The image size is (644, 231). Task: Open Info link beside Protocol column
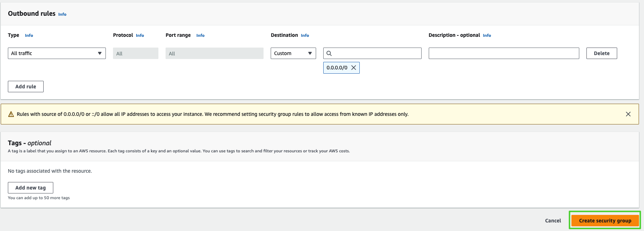point(140,35)
